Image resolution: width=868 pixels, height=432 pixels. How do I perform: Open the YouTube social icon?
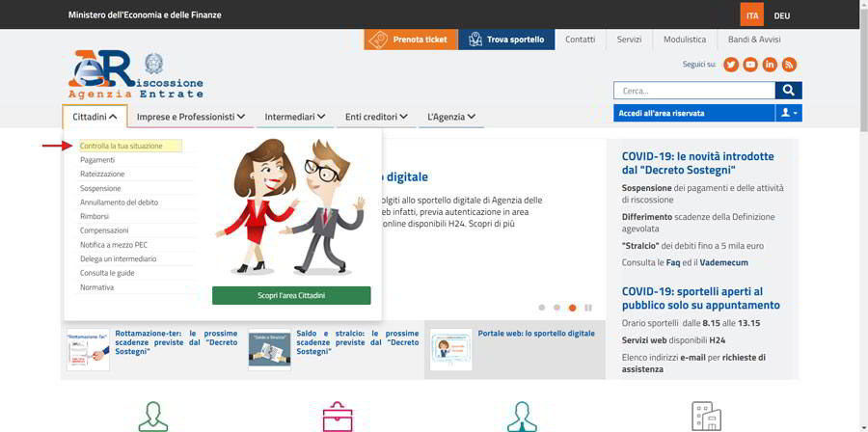click(x=750, y=65)
